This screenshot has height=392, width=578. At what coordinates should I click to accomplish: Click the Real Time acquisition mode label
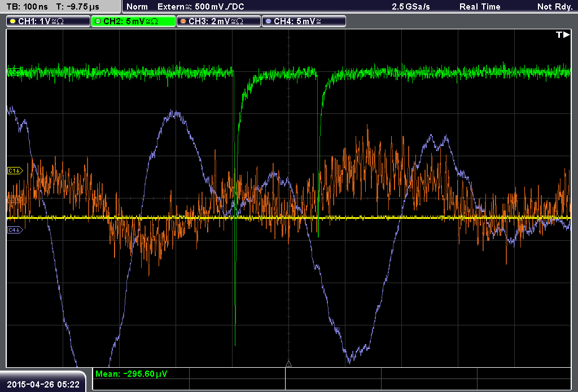tap(480, 7)
